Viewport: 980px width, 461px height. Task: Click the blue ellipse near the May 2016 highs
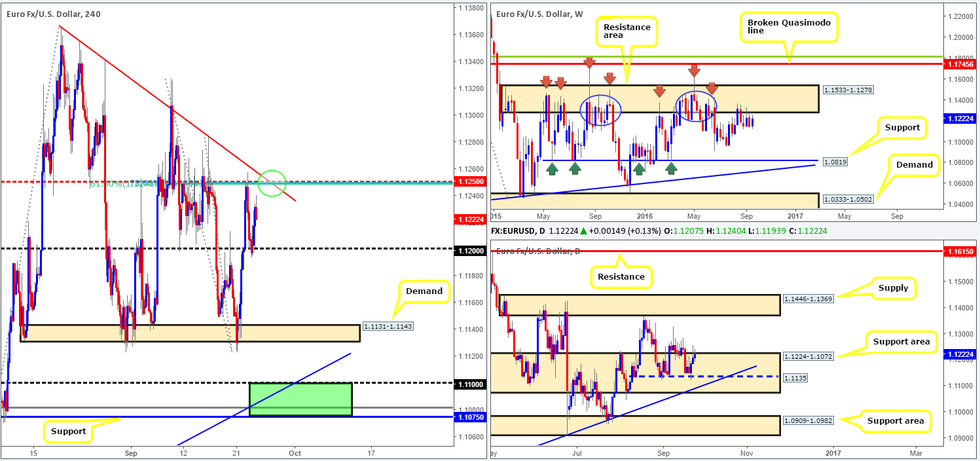[695, 105]
